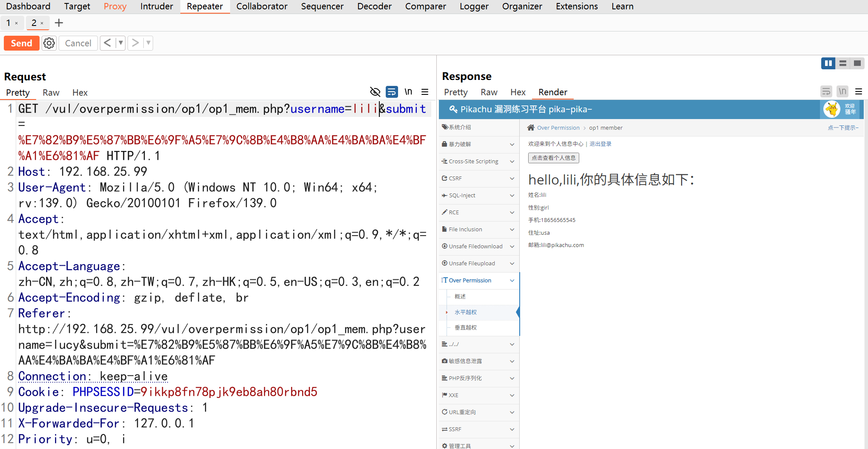Add a new Repeater tab with plus icon
Image resolution: width=868 pixels, height=449 pixels.
pos(59,23)
